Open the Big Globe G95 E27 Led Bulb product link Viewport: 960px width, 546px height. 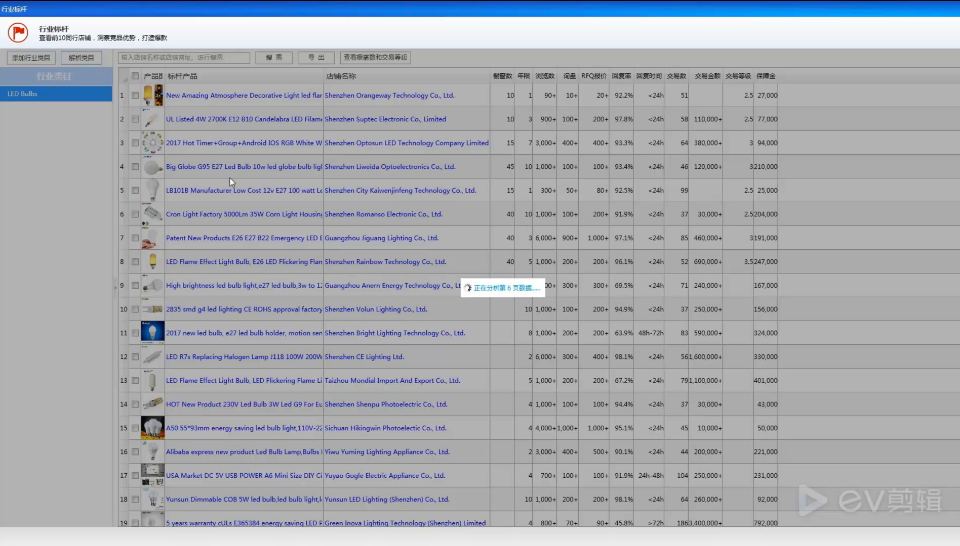click(x=244, y=166)
